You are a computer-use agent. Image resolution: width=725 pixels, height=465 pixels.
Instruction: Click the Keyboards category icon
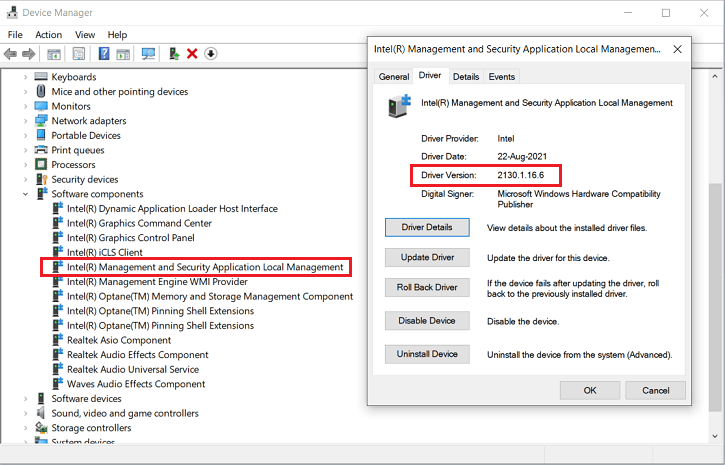point(41,76)
